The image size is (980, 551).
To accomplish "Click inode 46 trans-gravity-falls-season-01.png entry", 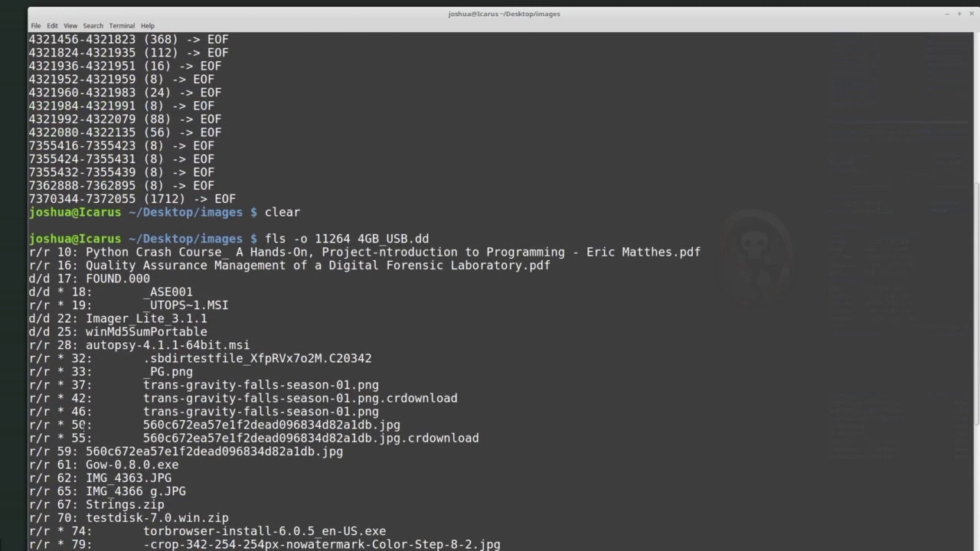I will click(204, 412).
